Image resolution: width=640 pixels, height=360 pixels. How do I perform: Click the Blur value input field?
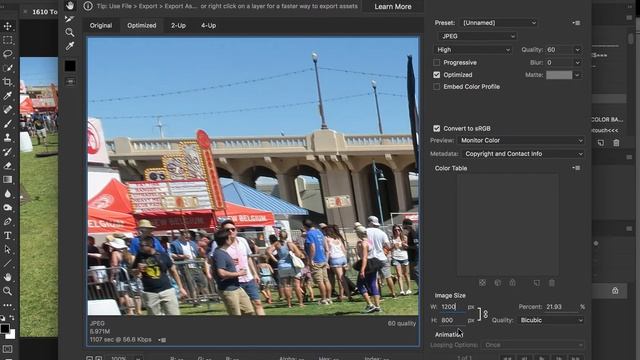point(558,62)
